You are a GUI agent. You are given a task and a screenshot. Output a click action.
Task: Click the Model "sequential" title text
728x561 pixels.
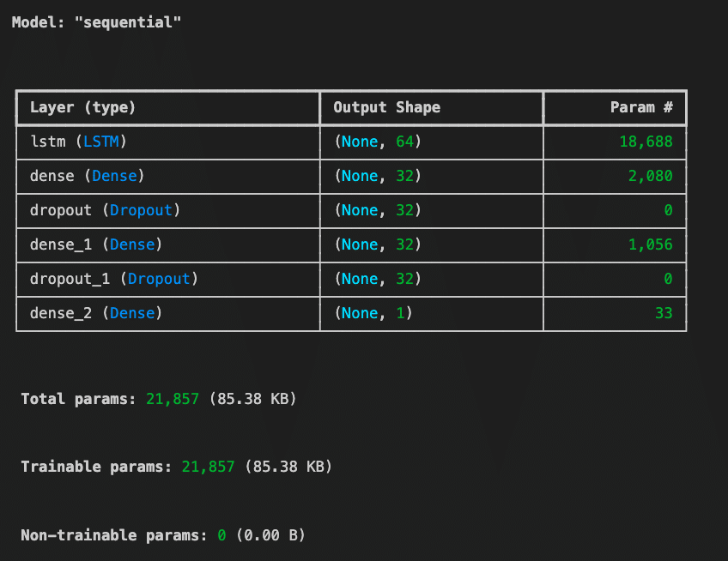click(x=96, y=21)
